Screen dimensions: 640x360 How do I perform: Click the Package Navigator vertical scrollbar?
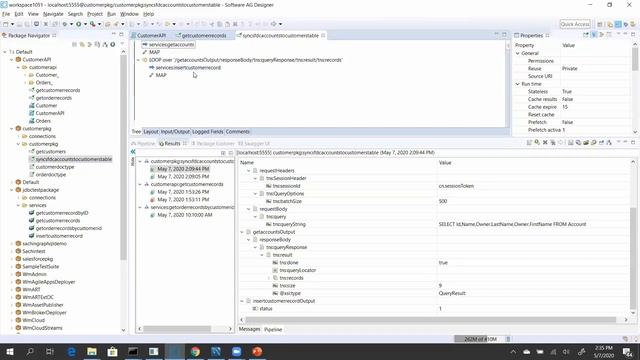[123, 157]
